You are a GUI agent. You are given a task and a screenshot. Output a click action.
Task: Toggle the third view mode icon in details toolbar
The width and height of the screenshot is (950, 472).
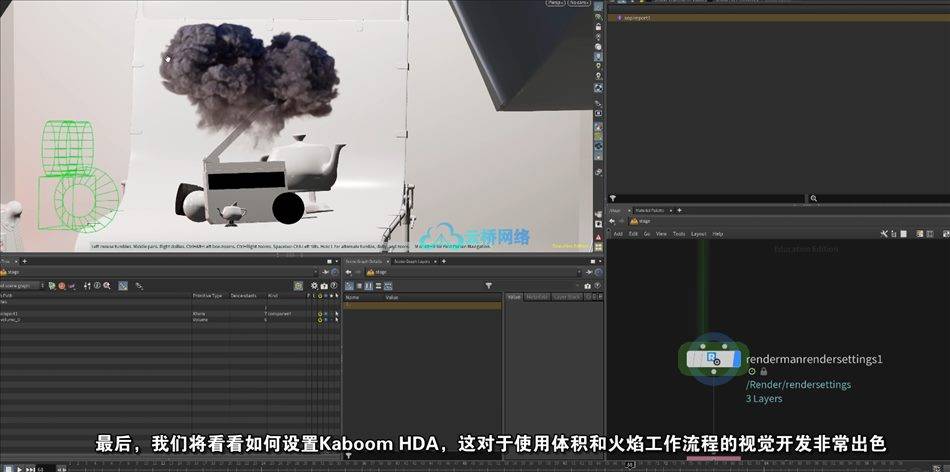point(368,285)
